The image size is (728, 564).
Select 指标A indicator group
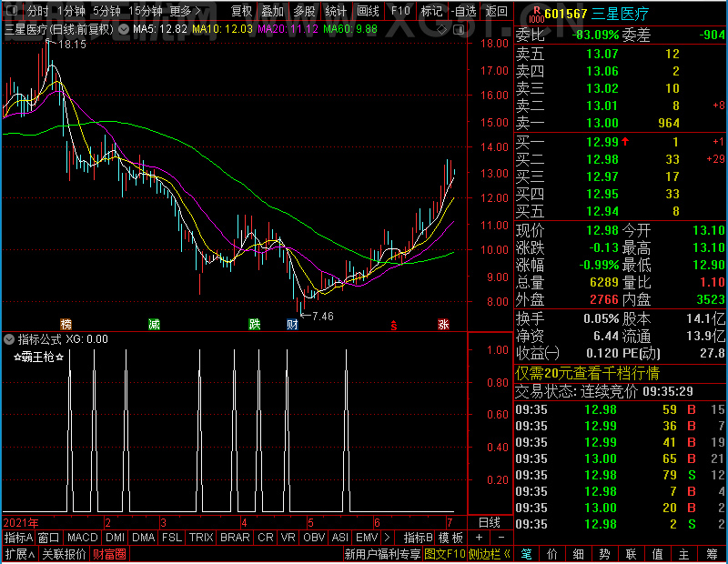(x=18, y=538)
